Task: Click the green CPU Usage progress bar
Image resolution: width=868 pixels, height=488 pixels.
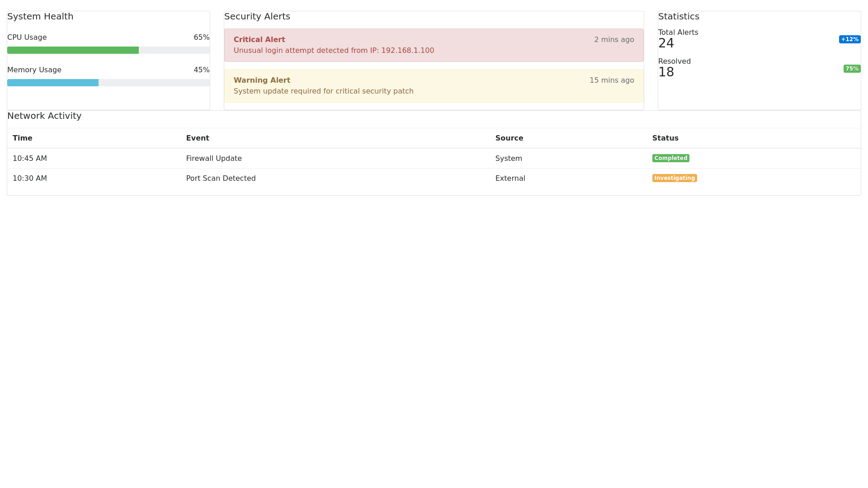Action: pyautogui.click(x=73, y=50)
